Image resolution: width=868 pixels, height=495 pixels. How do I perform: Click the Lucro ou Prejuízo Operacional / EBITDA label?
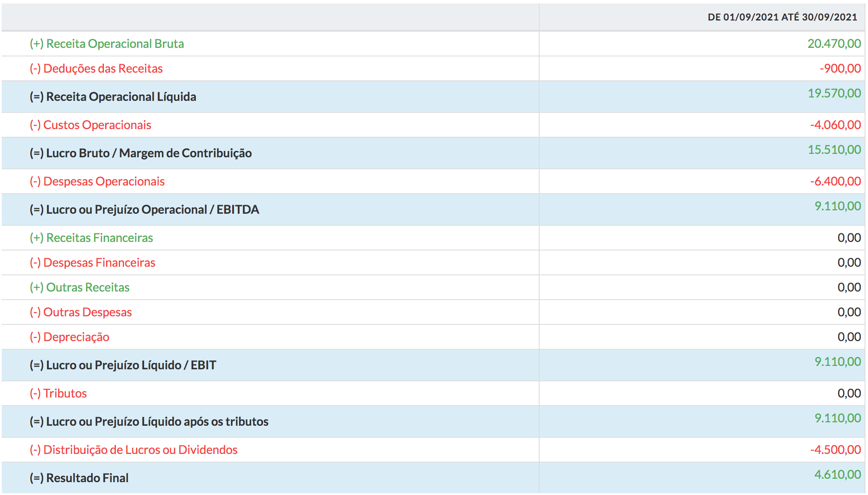pos(144,209)
